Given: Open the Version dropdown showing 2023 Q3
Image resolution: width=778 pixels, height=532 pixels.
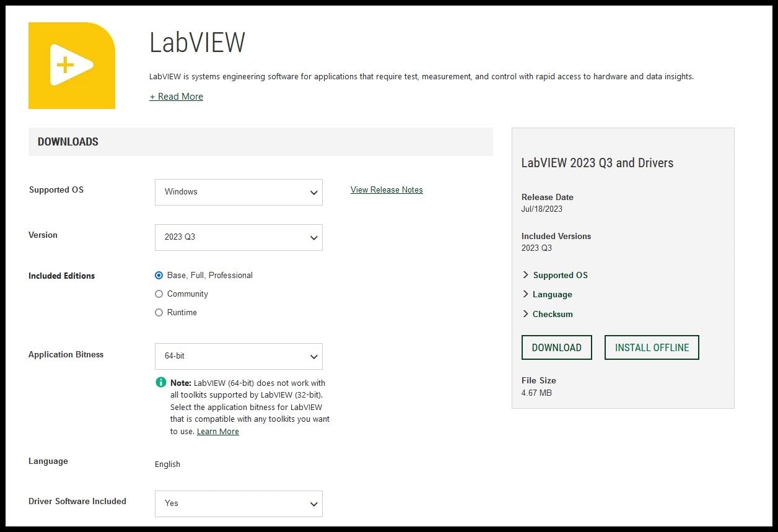Looking at the screenshot, I should click(x=238, y=237).
